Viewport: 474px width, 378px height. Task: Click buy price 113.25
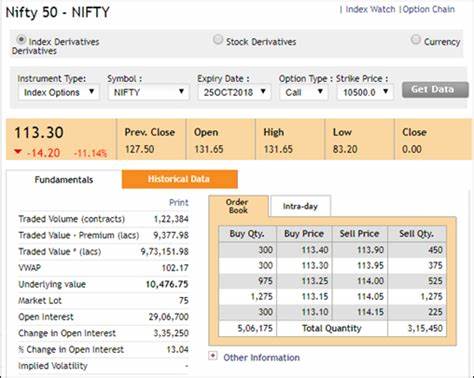[315, 281]
